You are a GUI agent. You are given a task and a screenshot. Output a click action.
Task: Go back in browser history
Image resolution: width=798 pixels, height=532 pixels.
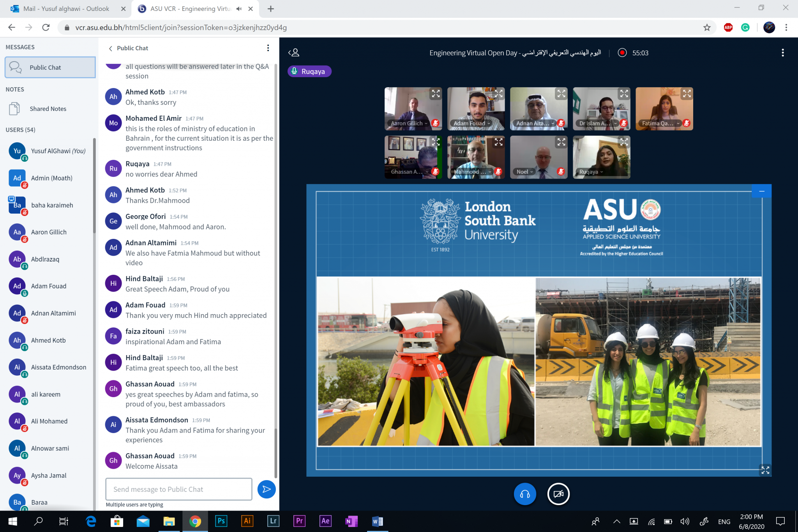[x=12, y=27]
